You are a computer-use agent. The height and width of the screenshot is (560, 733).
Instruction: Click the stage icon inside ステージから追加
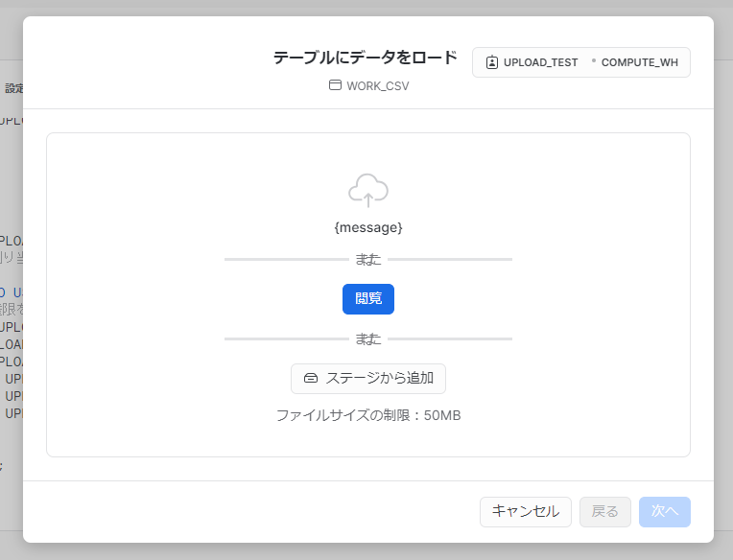(311, 379)
